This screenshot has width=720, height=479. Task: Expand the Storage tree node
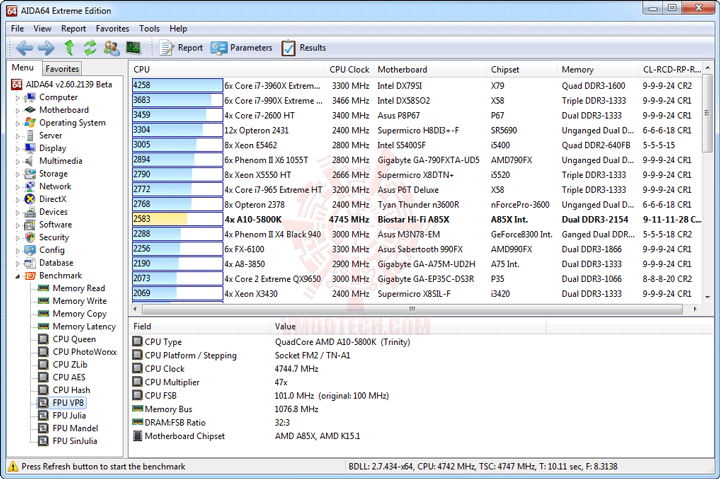tap(18, 174)
